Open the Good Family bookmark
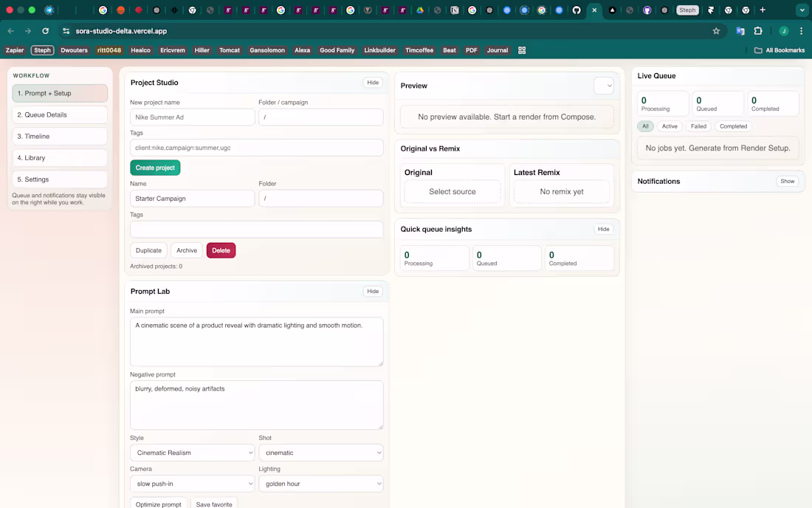The height and width of the screenshot is (508, 812). click(337, 50)
